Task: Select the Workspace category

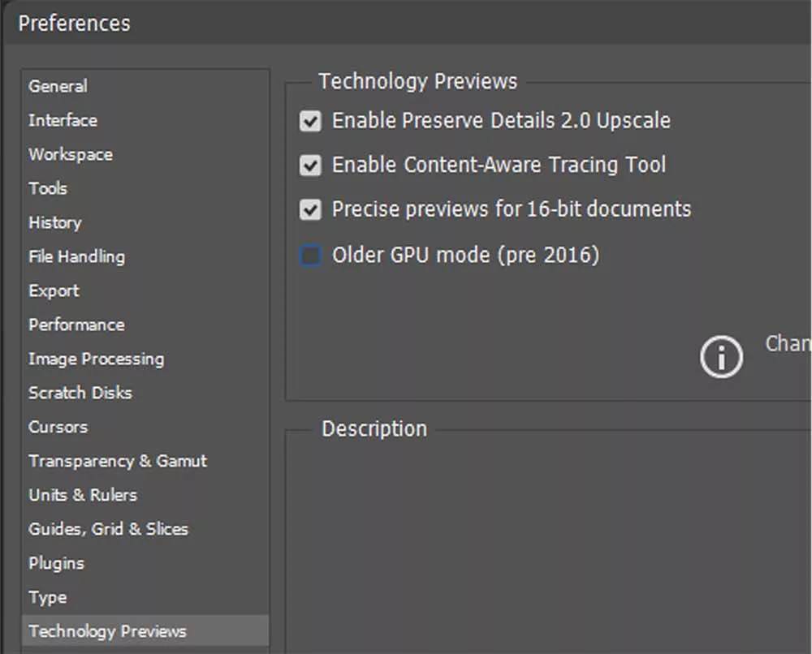Action: [x=71, y=154]
